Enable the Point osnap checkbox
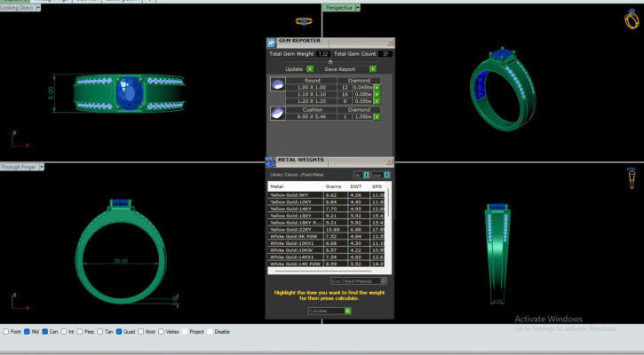Image resolution: width=644 pixels, height=355 pixels. tap(6, 331)
